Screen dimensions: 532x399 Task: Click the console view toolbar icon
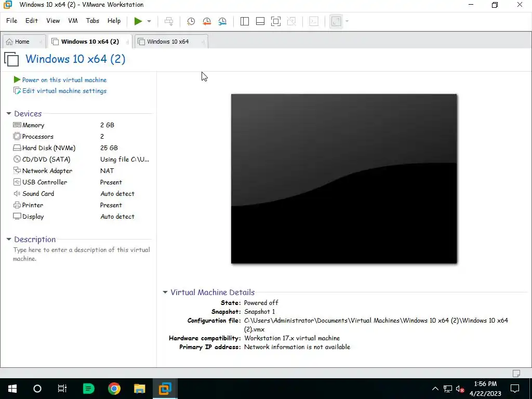tap(314, 21)
